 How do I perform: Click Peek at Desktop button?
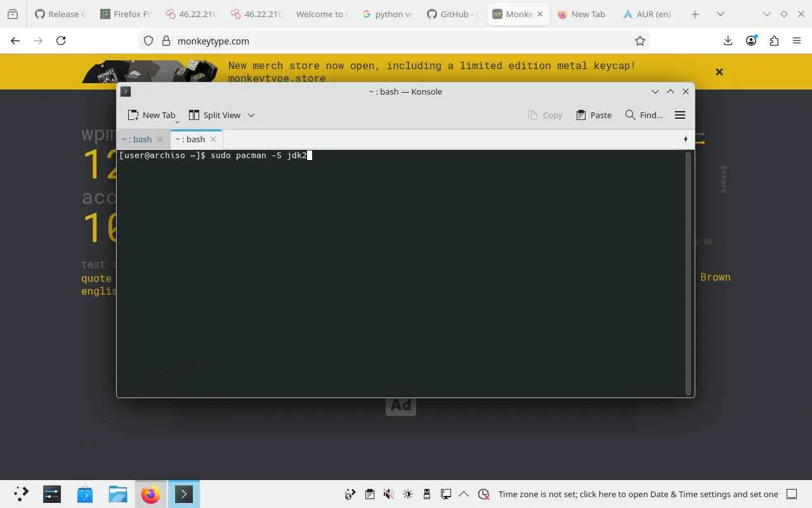[x=792, y=494]
